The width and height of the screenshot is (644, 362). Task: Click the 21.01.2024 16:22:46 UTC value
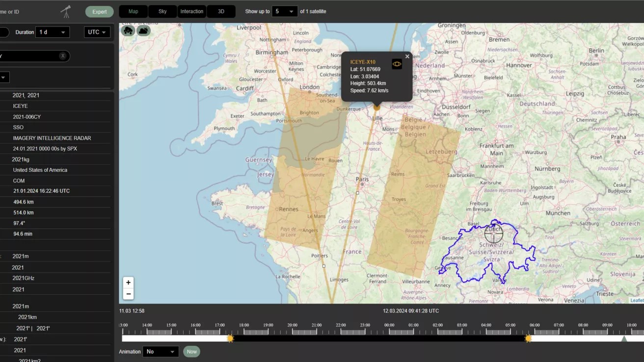coord(41,191)
